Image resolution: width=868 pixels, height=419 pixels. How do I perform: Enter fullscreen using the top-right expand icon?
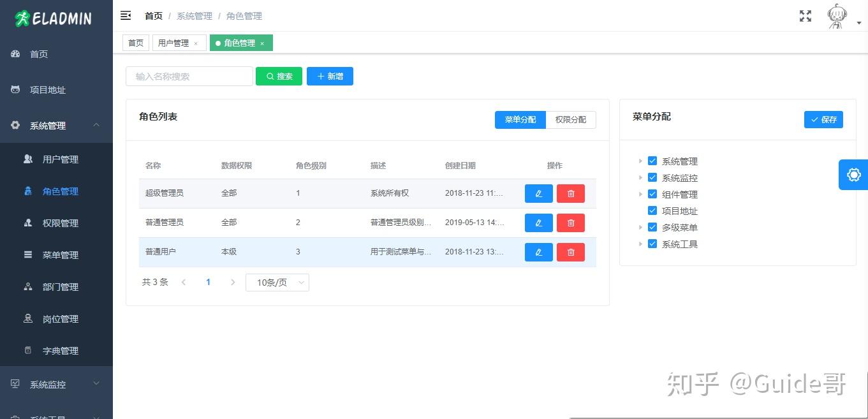(x=805, y=16)
